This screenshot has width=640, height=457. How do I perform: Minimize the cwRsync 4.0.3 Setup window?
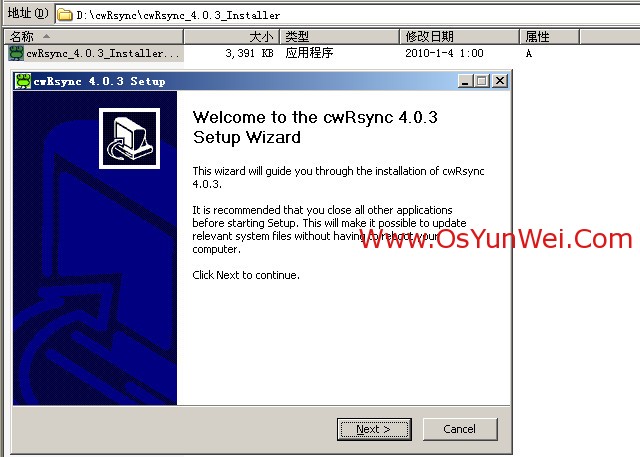tap(465, 81)
